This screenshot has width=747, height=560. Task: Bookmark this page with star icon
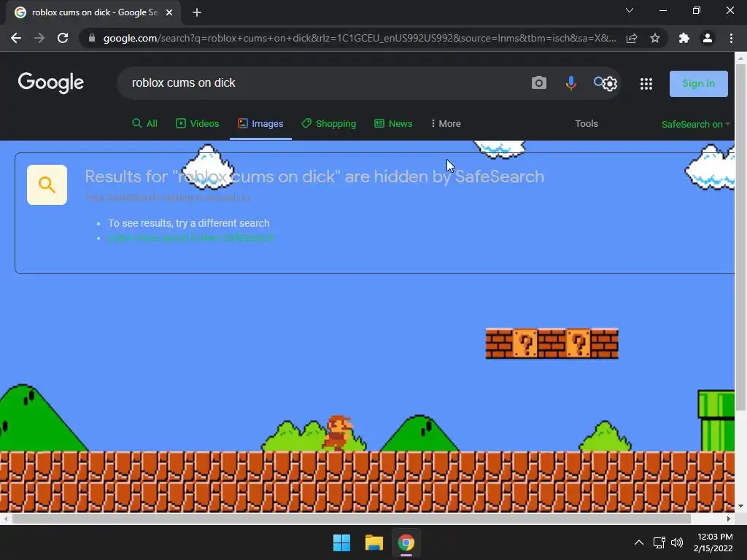tap(655, 38)
